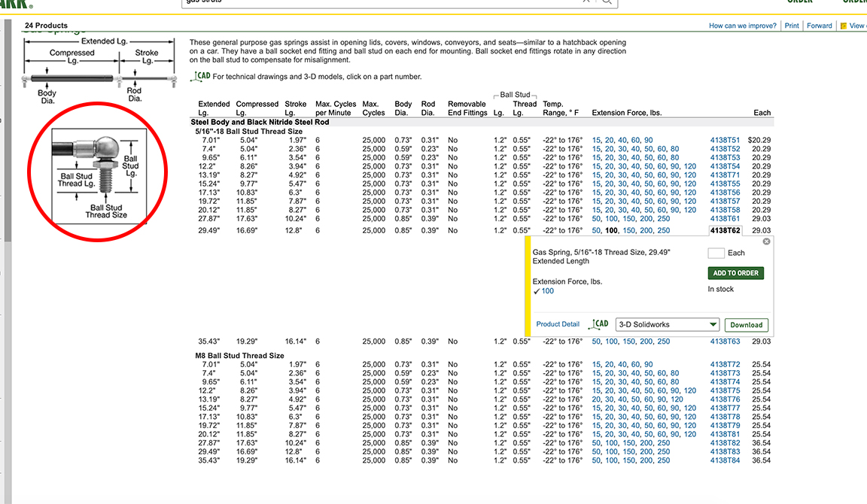Open part number 4138T72
Screen dimensions: 867x504
[724, 365]
